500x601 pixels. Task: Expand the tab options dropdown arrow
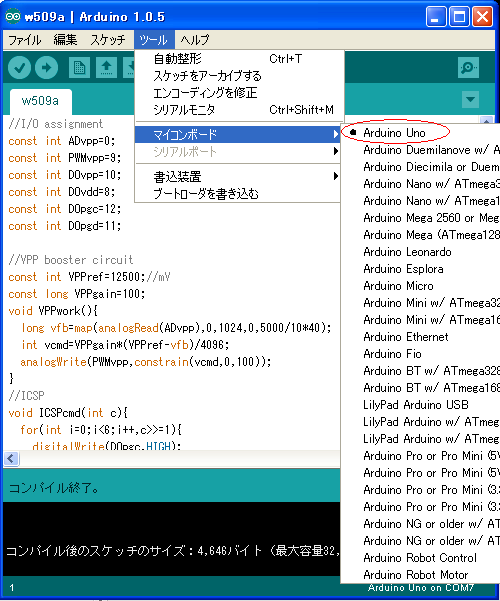point(470,99)
